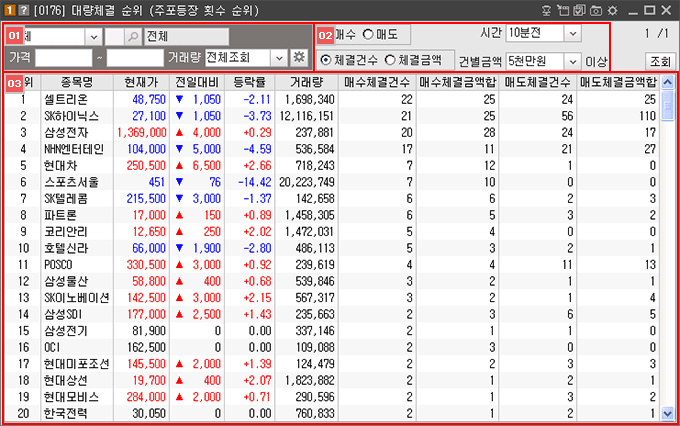Sort by 등락률 column header
Screen dimensions: 680x426
249,82
